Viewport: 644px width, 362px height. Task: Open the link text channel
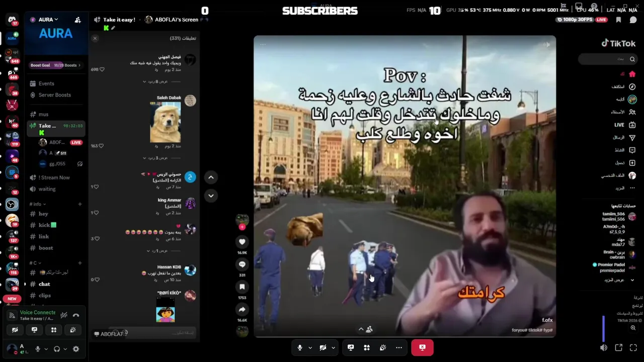point(44,237)
